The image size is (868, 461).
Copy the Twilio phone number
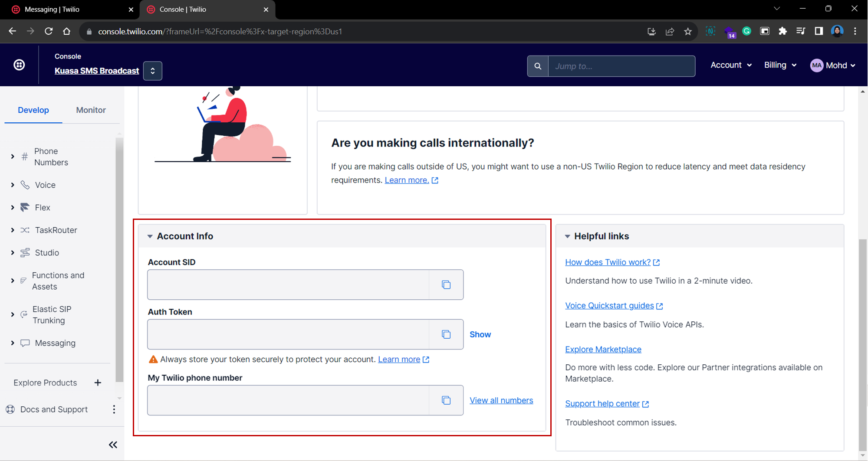(446, 400)
